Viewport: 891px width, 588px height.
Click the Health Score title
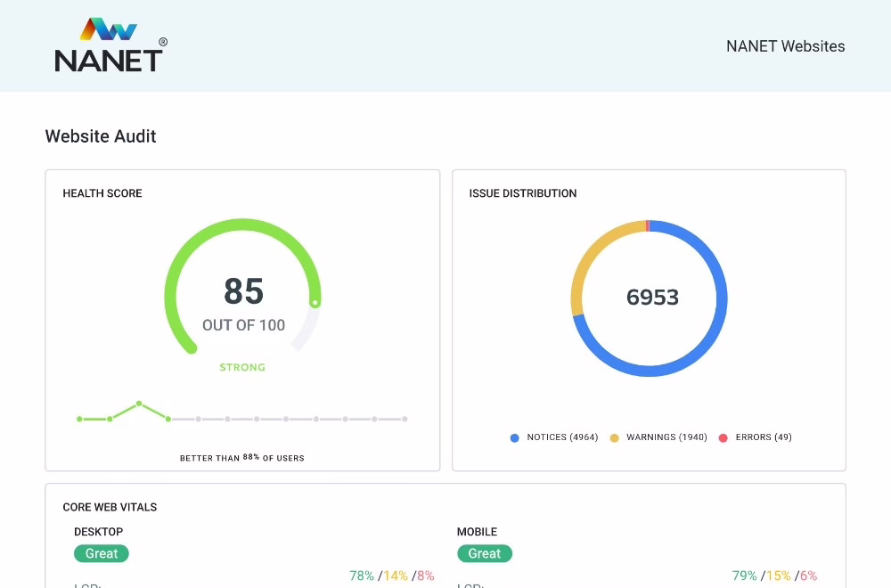pos(102,193)
